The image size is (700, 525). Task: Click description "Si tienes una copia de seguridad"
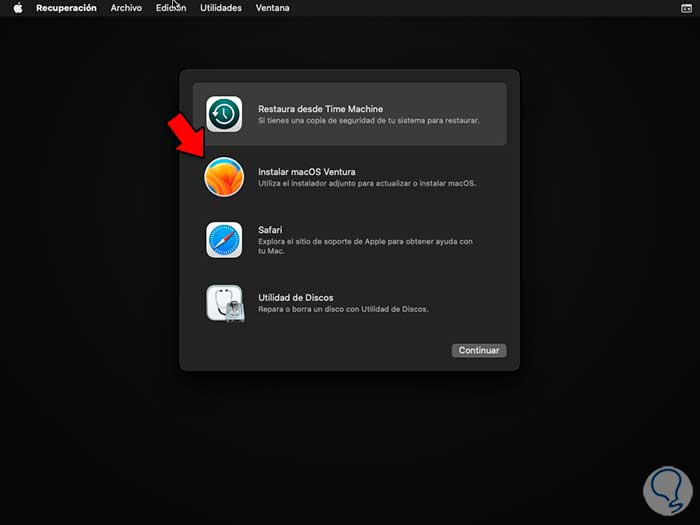(369, 121)
